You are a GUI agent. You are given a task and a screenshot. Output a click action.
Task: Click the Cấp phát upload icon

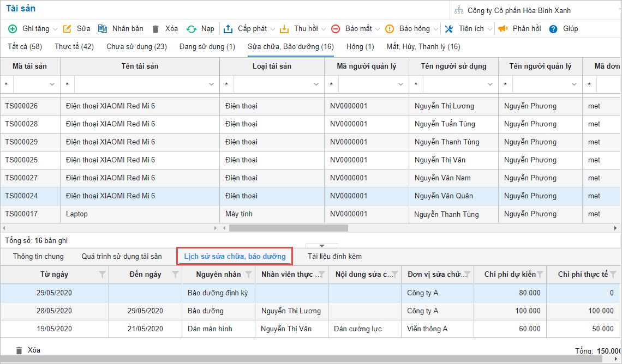tap(228, 29)
